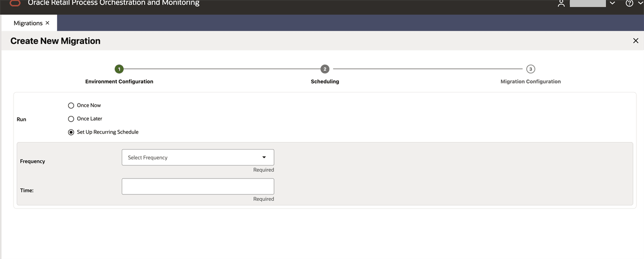The height and width of the screenshot is (259, 644).
Task: Click the Scheduling step label
Action: (325, 81)
